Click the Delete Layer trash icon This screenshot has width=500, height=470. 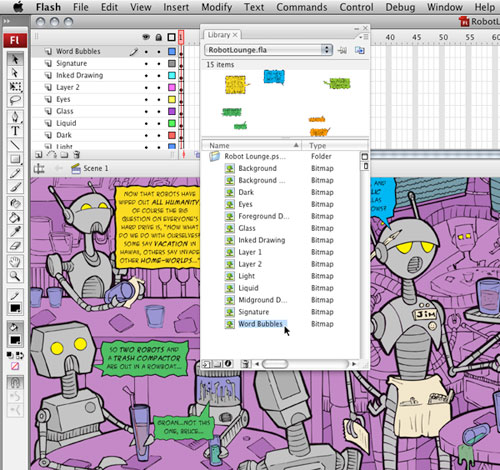pyautogui.click(x=77, y=155)
